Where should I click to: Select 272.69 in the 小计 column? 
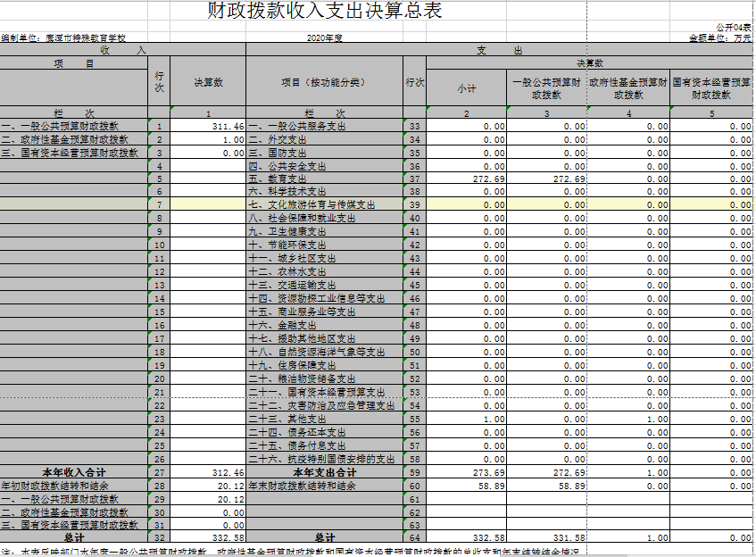coord(466,179)
